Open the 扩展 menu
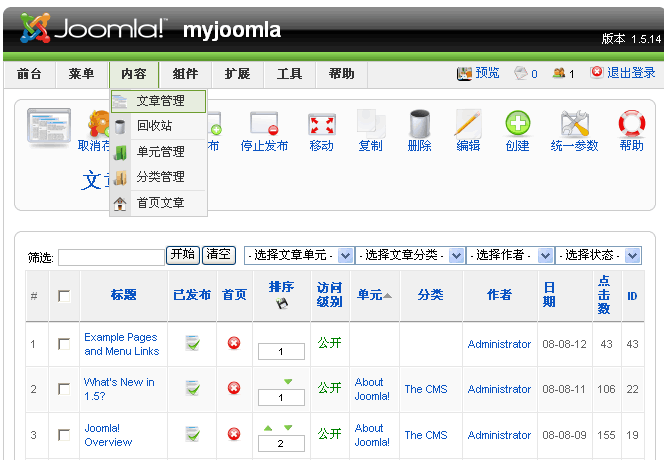 coord(238,74)
